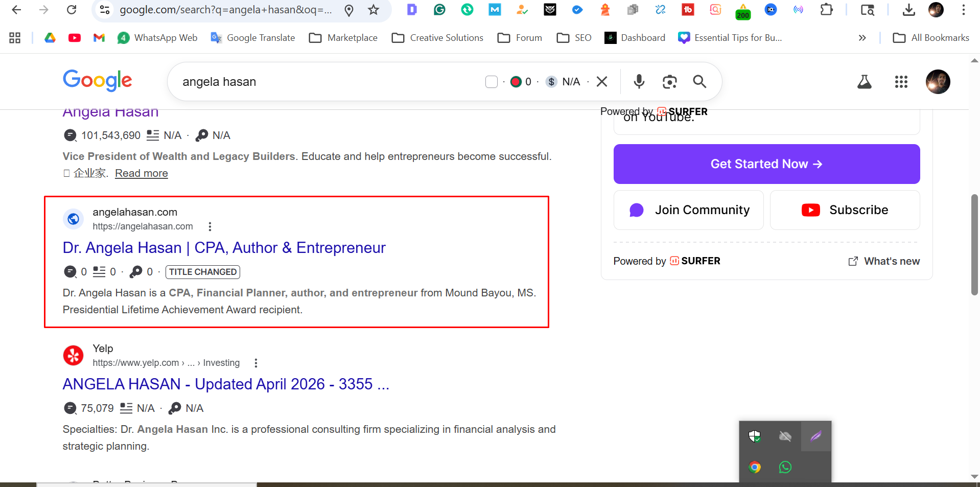Start voice search with microphone icon

point(639,81)
